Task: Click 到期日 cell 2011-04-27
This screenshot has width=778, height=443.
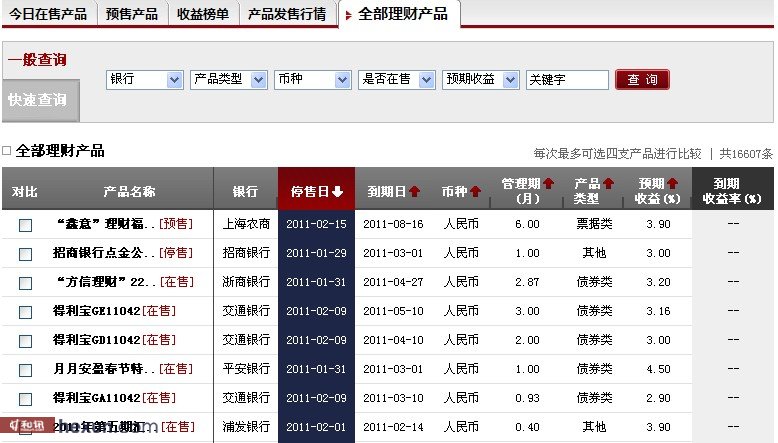Action: (393, 282)
